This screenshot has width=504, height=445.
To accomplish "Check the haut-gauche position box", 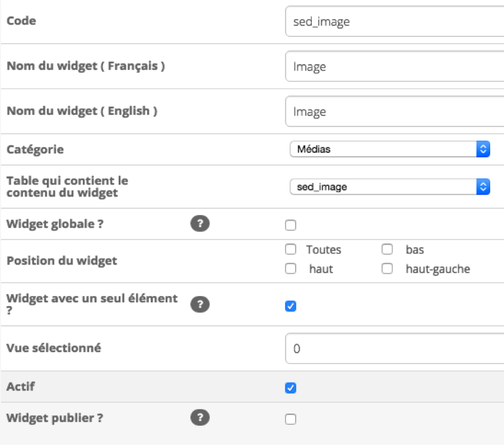I will pyautogui.click(x=387, y=268).
